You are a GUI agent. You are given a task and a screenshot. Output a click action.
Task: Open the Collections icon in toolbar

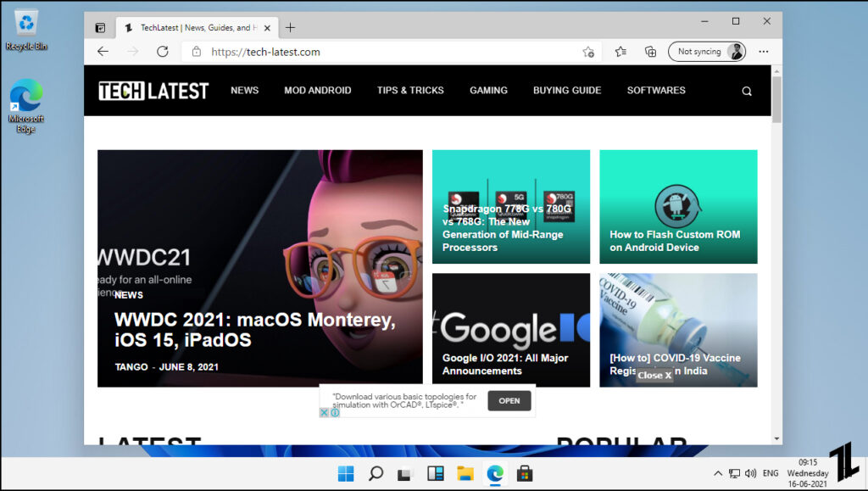point(650,52)
